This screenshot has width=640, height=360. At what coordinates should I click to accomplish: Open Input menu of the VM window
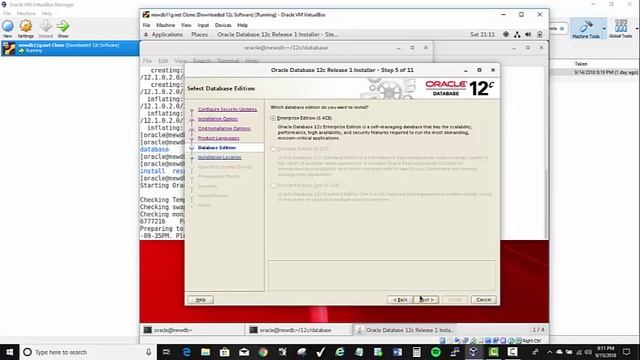(203, 25)
